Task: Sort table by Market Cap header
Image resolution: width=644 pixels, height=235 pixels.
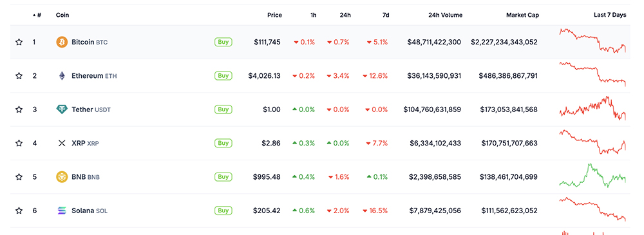Action: (522, 15)
